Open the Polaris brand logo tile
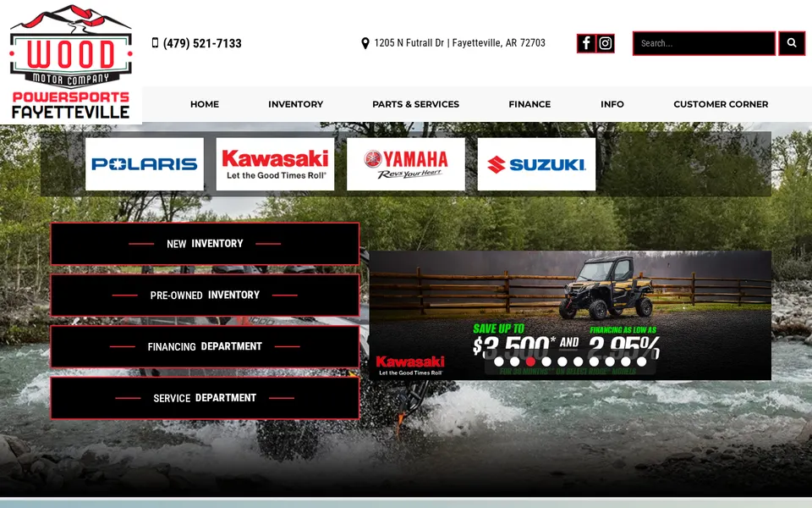 (145, 163)
